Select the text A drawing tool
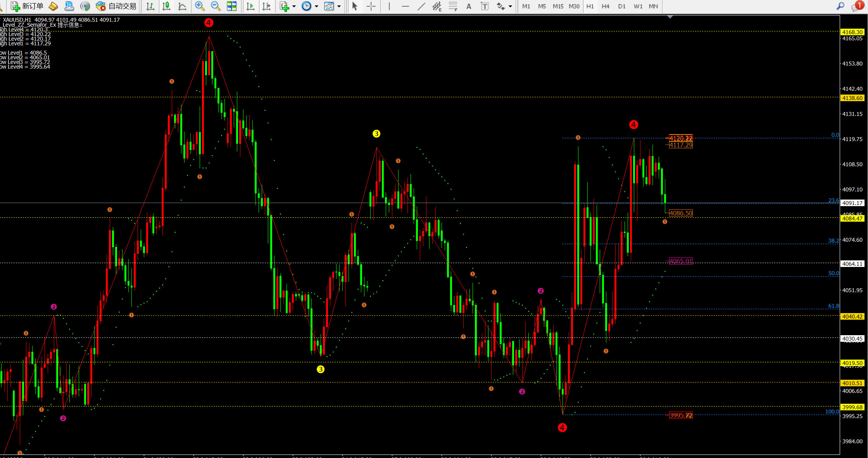Viewport: 868px width, 458px height. [x=469, y=6]
